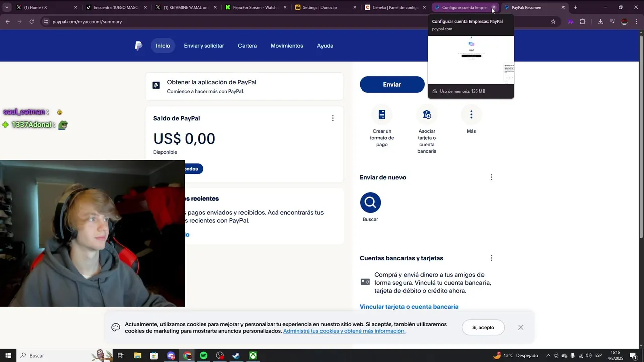Open a new browser tab
This screenshot has width=644, height=362.
(575, 7)
